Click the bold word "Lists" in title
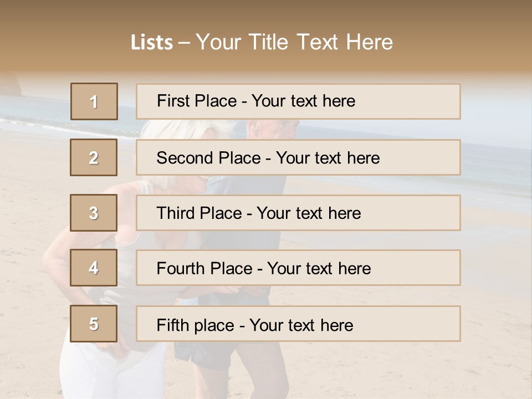Screen dimensions: 532x399 click(x=151, y=43)
